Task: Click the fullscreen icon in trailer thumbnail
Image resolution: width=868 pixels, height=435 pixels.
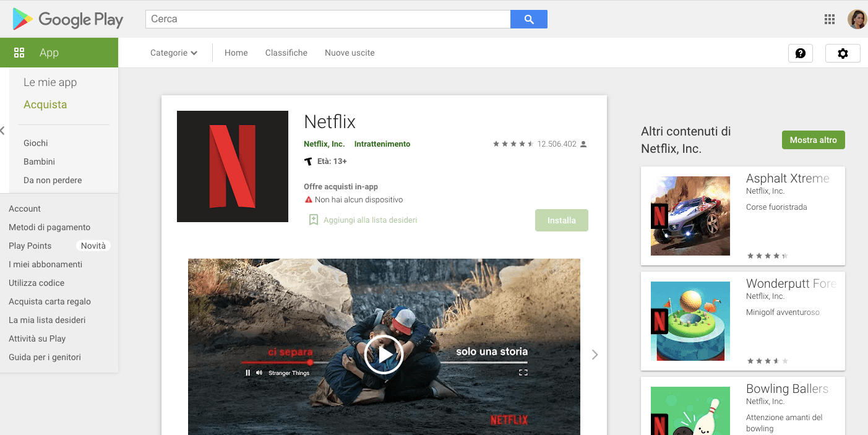Action: (x=523, y=373)
